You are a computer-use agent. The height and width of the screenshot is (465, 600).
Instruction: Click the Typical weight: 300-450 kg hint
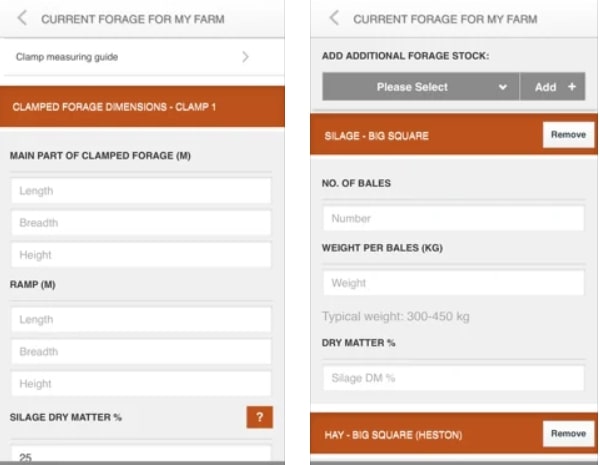[x=396, y=317]
